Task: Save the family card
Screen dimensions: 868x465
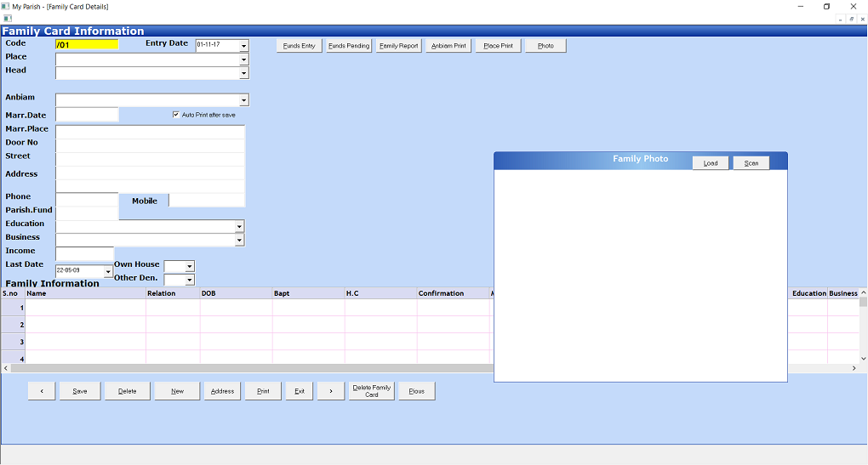Action: 79,391
